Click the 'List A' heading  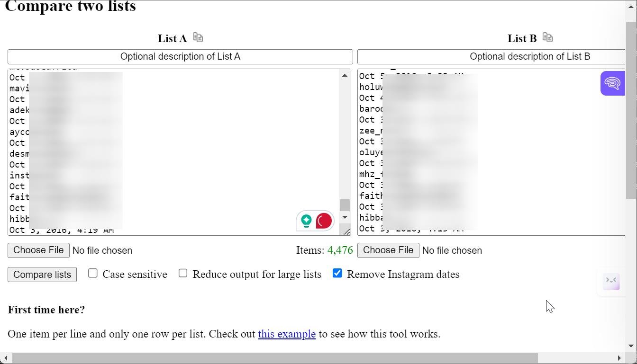(x=172, y=38)
